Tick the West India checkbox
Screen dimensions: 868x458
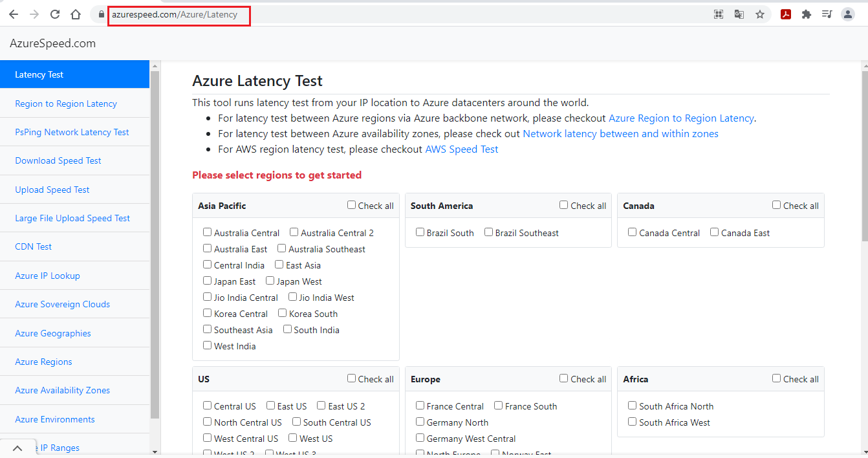point(207,345)
